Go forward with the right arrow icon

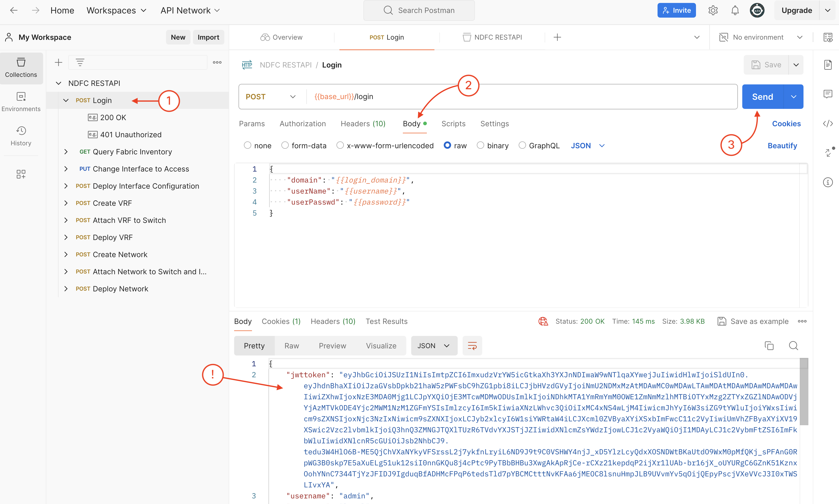point(35,10)
